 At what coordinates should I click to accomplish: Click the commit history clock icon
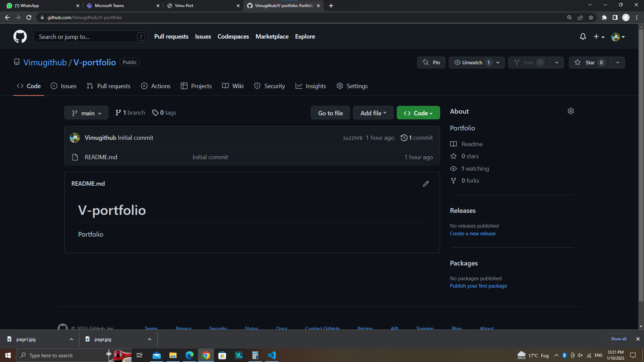[404, 138]
